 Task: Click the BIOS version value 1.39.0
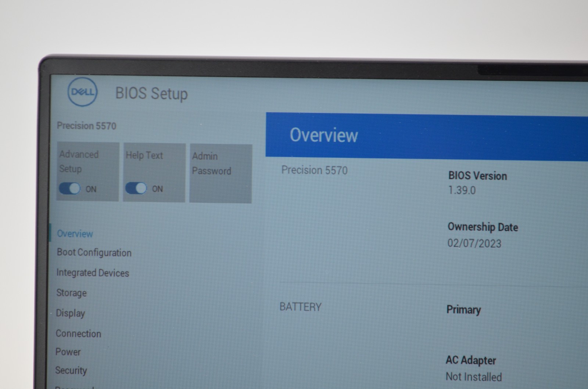tap(462, 190)
